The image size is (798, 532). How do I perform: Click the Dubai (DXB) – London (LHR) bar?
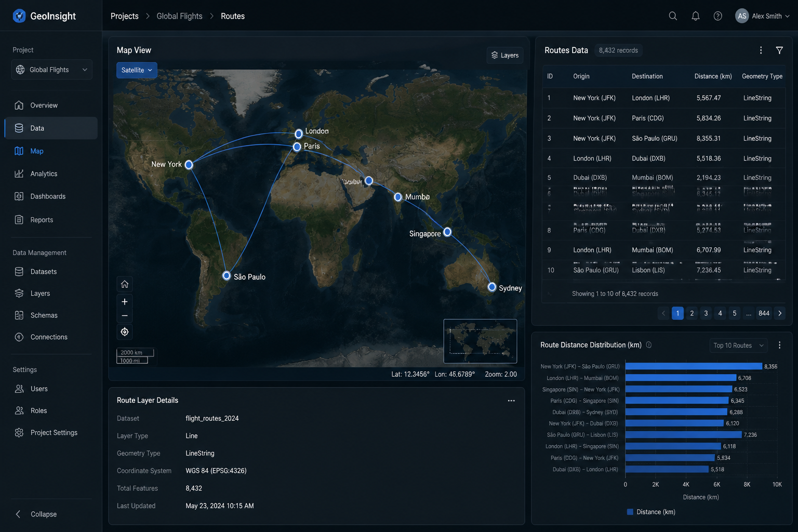tap(667, 469)
